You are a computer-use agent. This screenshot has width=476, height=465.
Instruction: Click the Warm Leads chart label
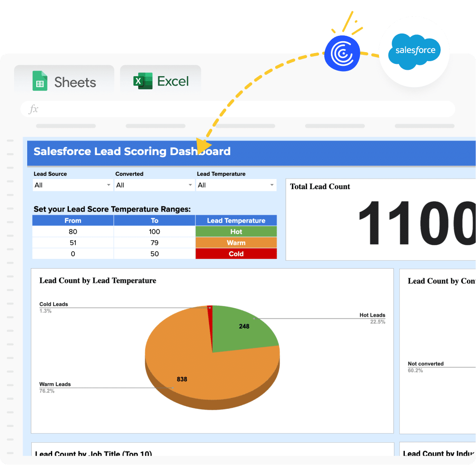tap(55, 384)
